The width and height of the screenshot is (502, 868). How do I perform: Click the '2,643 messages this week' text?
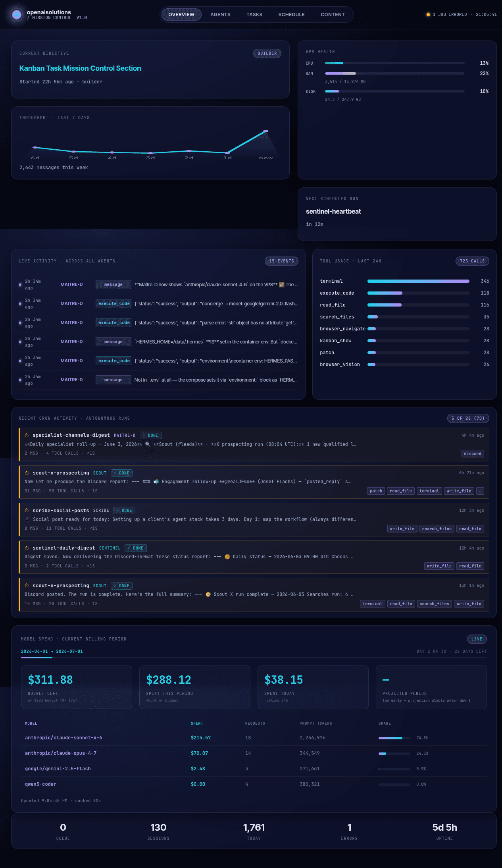(54, 168)
